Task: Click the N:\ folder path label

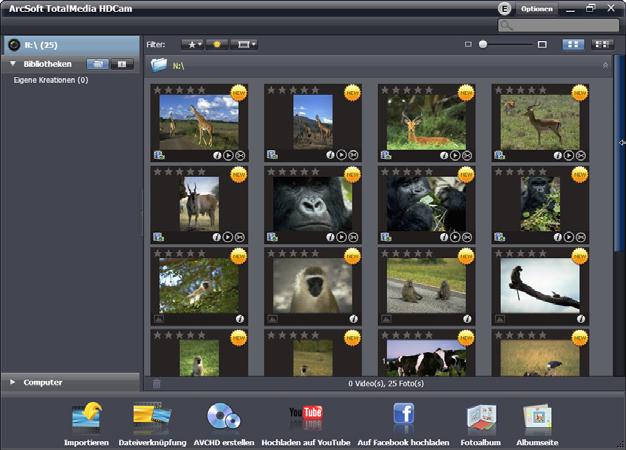Action: [x=178, y=66]
